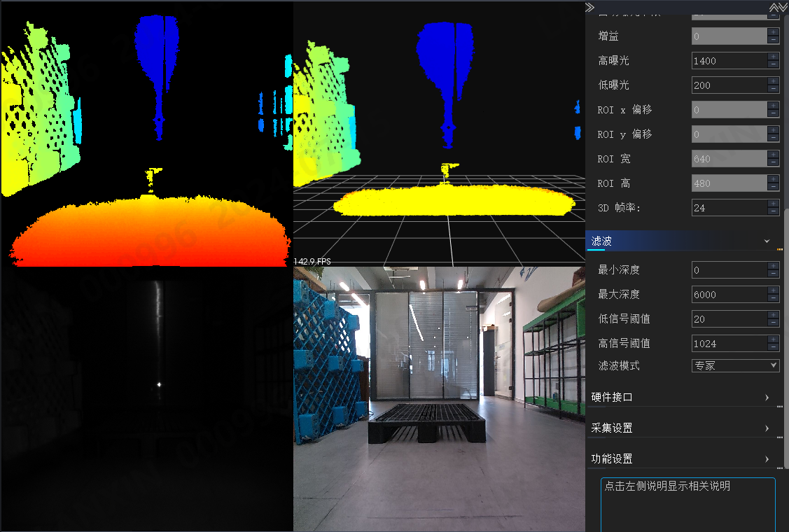Click the up/down chevrons icon at the panel's top right

tap(778, 7)
